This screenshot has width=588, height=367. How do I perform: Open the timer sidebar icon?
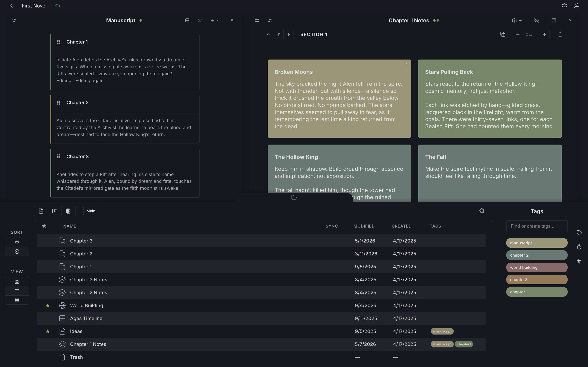pyautogui.click(x=579, y=247)
